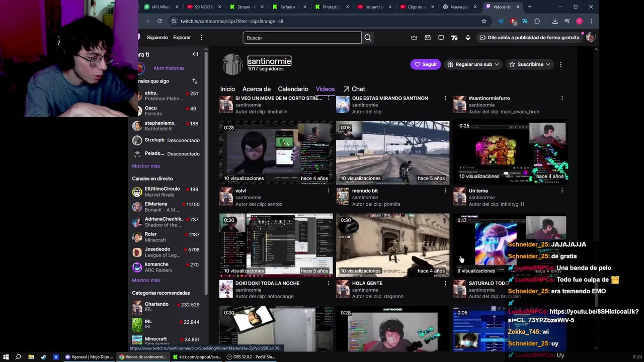Bookmark this page with the star icon
This screenshot has width=644, height=362.
(x=484, y=21)
